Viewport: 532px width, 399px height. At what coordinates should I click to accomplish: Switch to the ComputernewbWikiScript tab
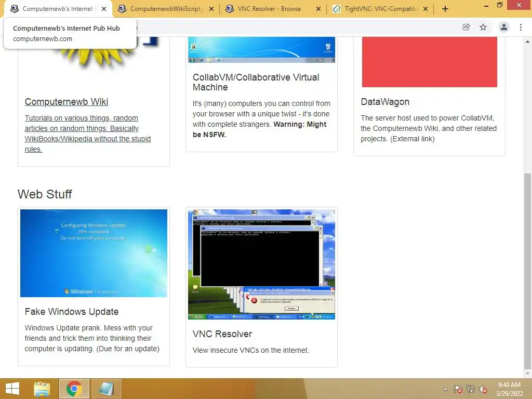(166, 9)
